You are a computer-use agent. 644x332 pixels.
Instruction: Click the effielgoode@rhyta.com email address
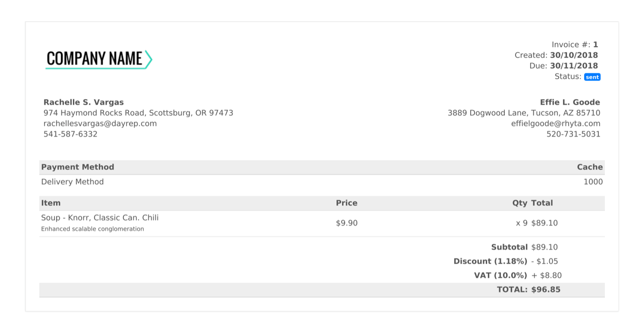[x=555, y=124]
